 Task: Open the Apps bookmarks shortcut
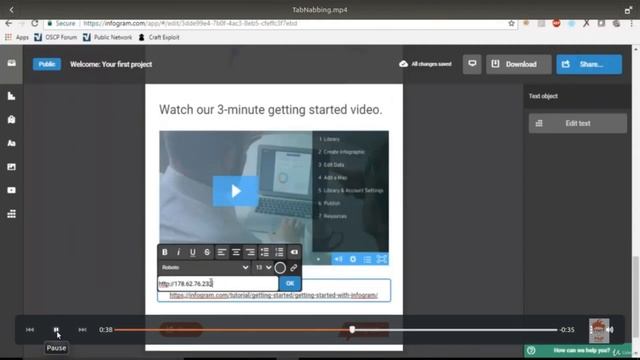17,37
